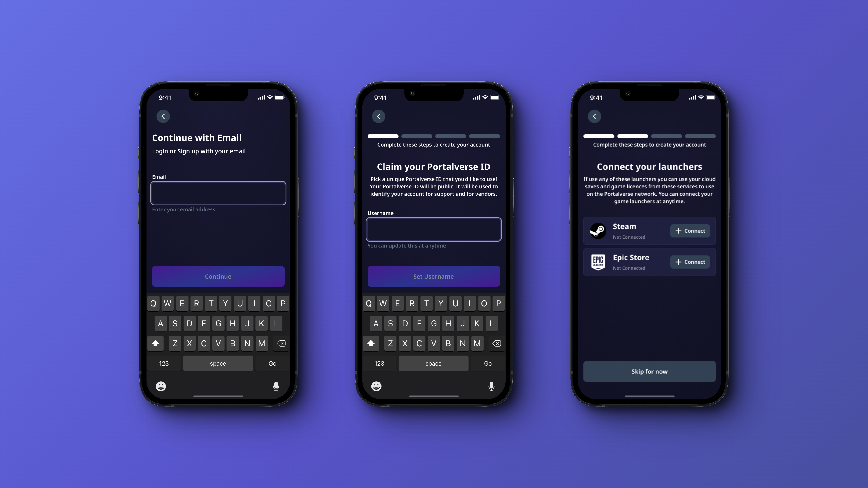Click the back arrow on launchers screen
This screenshot has height=488, width=868.
pyautogui.click(x=594, y=116)
